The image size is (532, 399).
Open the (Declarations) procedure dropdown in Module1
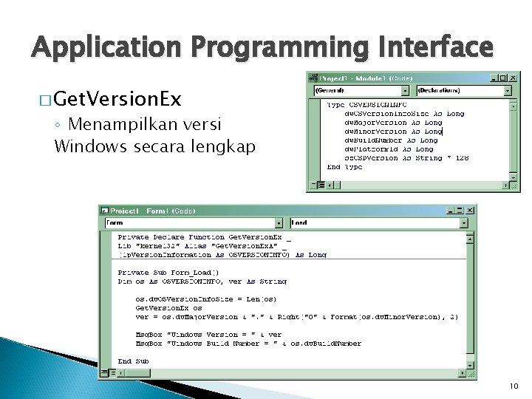[464, 91]
